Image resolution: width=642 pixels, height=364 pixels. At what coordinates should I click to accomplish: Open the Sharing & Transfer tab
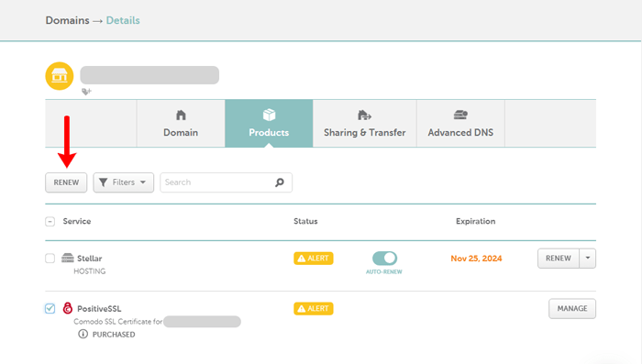[x=365, y=123]
